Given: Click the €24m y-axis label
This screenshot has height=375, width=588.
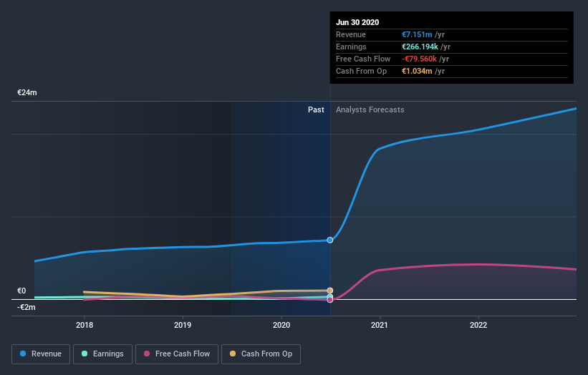Looking at the screenshot, I should pos(27,92).
